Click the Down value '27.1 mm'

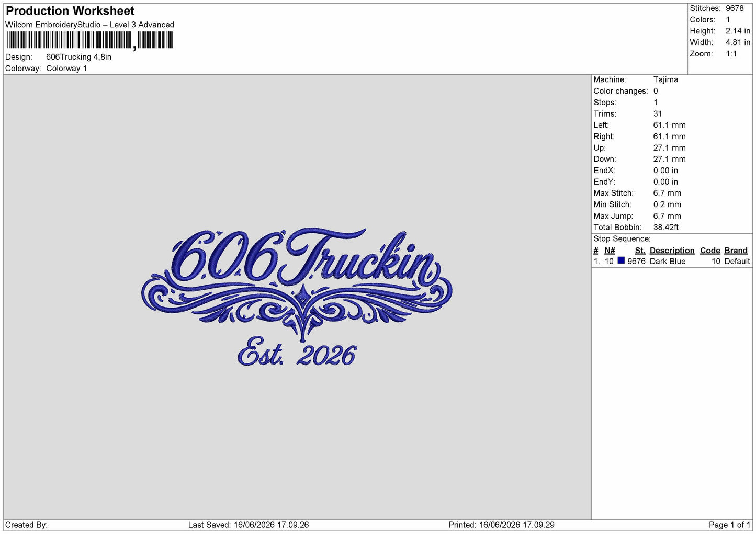tap(669, 159)
